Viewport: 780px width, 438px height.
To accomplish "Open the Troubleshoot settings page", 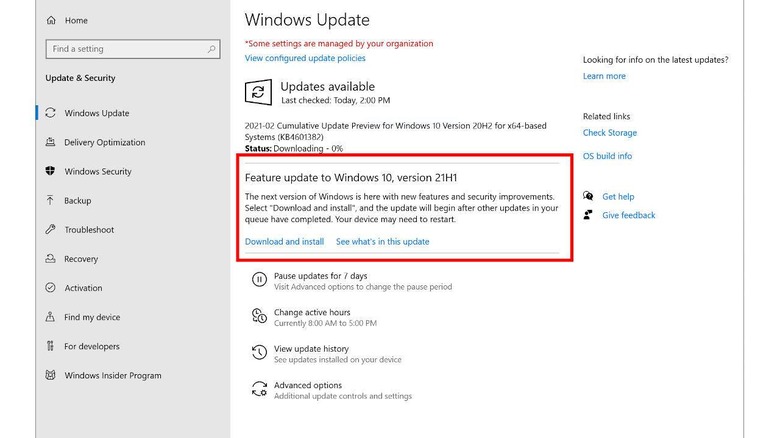I will pyautogui.click(x=89, y=229).
